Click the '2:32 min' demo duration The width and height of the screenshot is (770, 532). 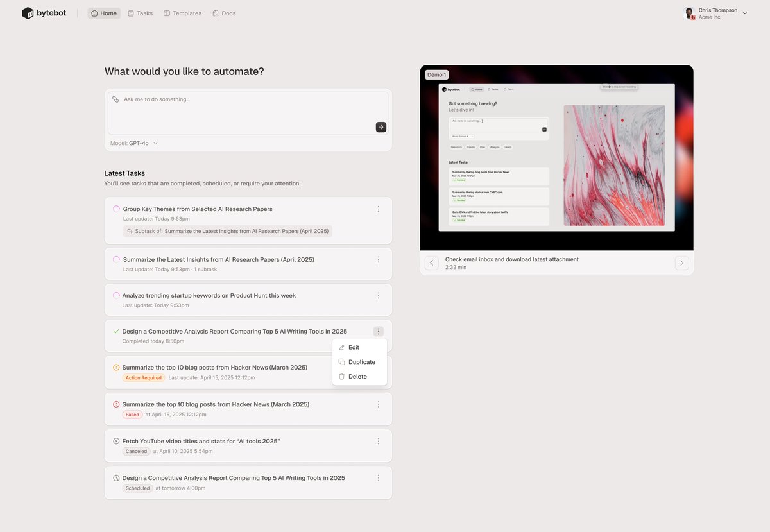pos(456,267)
